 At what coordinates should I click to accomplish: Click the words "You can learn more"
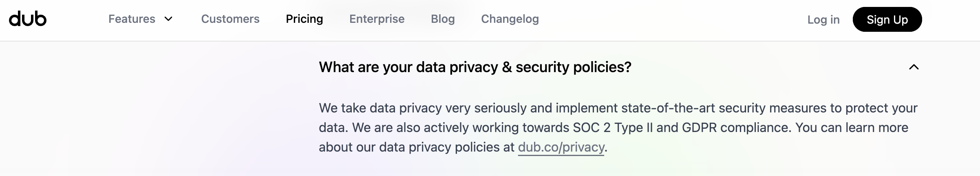click(852, 128)
